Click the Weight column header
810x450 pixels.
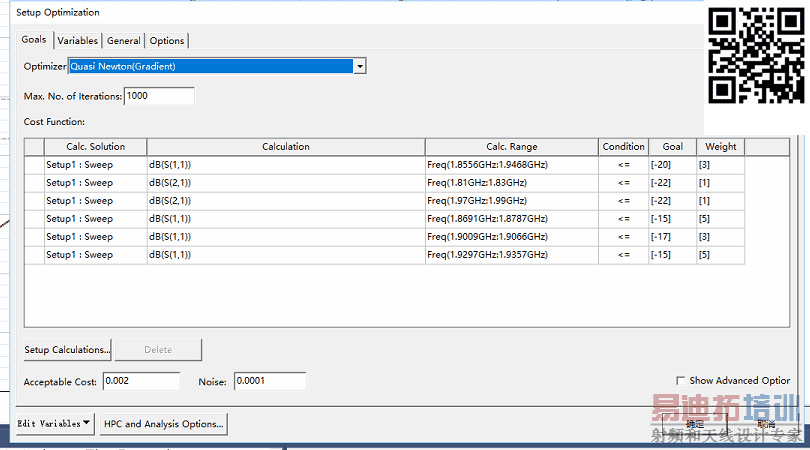click(x=721, y=147)
